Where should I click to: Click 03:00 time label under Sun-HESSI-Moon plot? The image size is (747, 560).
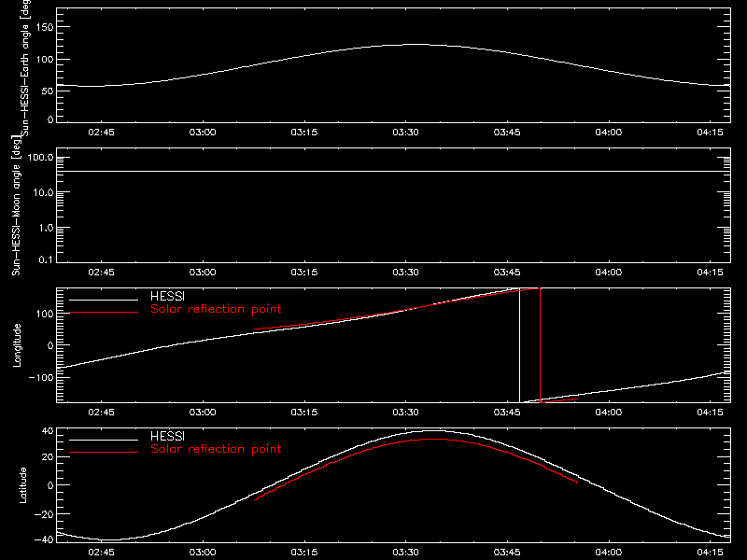tap(203, 273)
